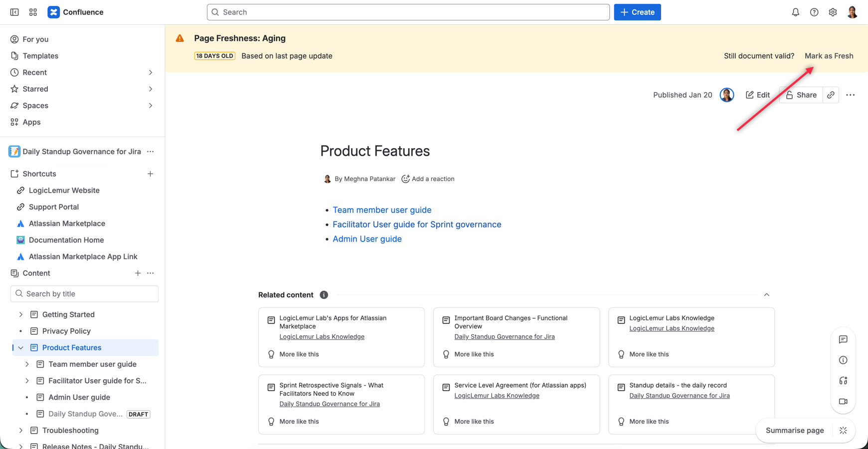Image resolution: width=868 pixels, height=449 pixels.
Task: Expand the Team member user guide tree item
Action: point(27,364)
